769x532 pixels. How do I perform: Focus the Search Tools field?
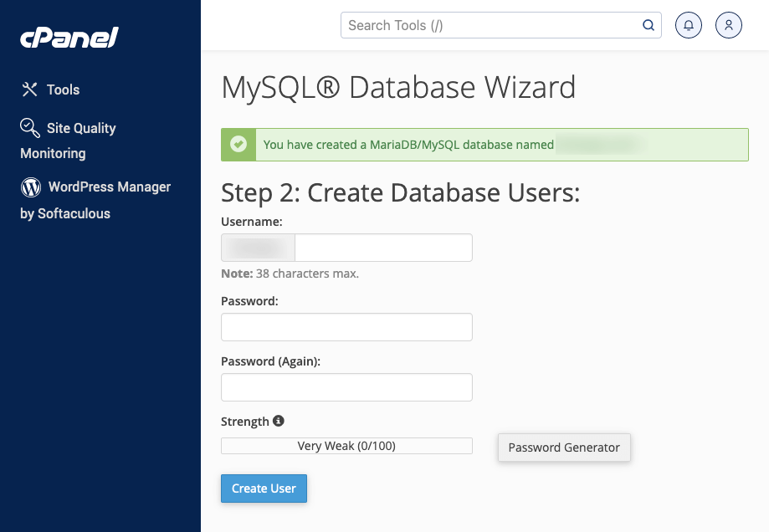(500, 25)
